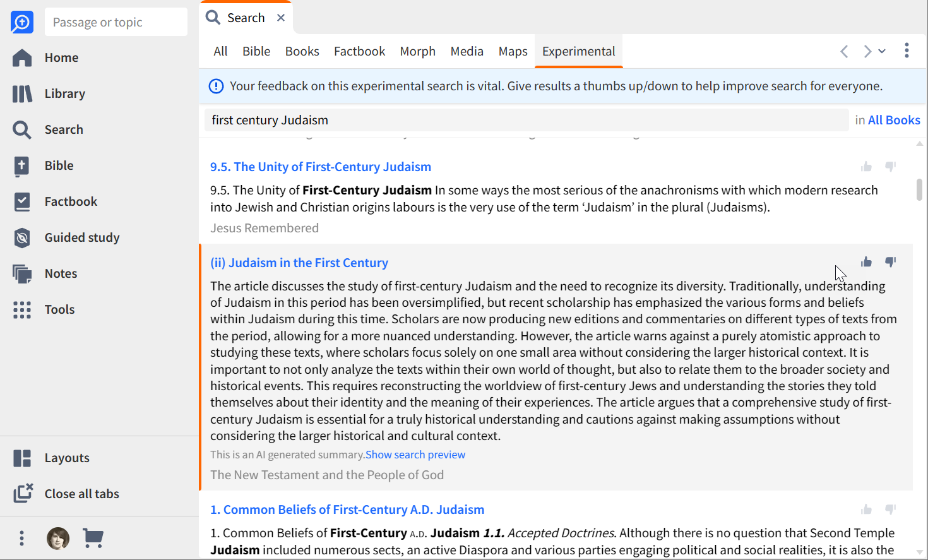Image resolution: width=928 pixels, height=560 pixels.
Task: Thumbs down the Common Beliefs result
Action: 890,509
